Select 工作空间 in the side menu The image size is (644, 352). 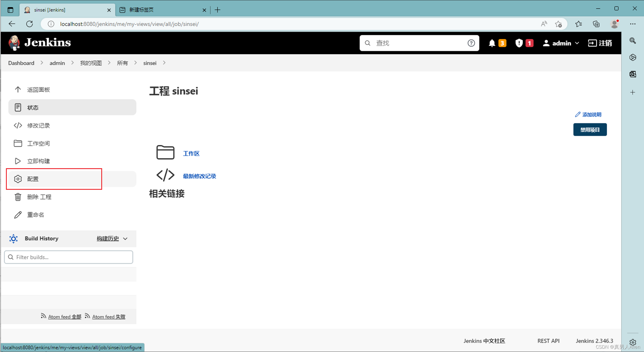[72, 143]
